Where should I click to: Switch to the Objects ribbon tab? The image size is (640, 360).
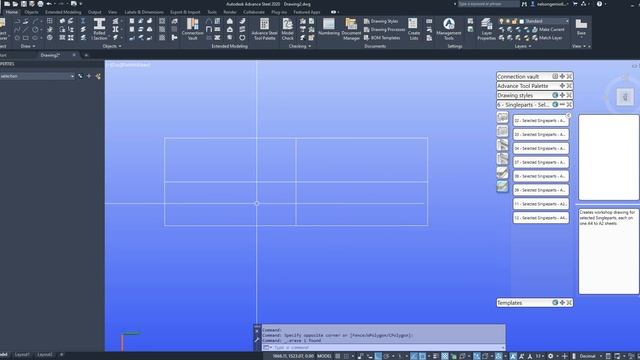31,12
